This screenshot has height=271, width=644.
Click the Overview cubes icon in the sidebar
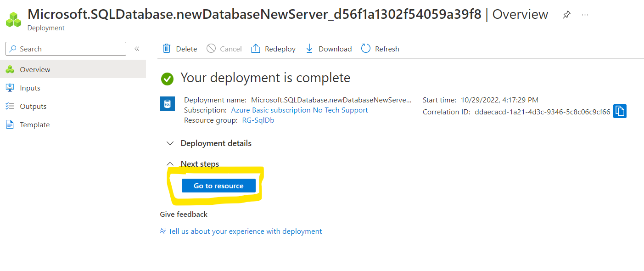pos(10,69)
